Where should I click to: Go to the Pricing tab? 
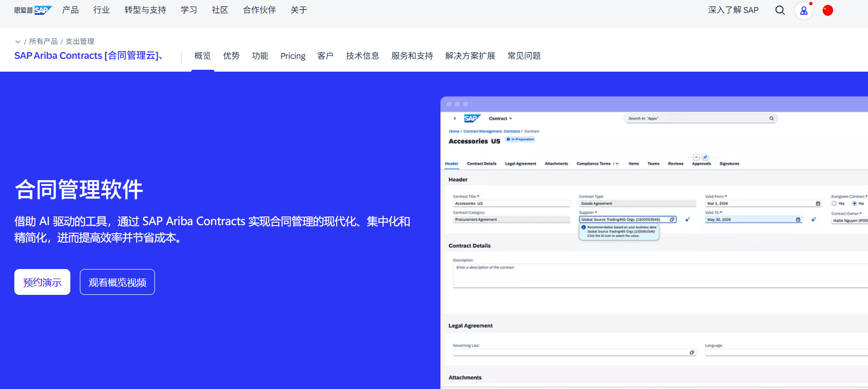pos(293,56)
